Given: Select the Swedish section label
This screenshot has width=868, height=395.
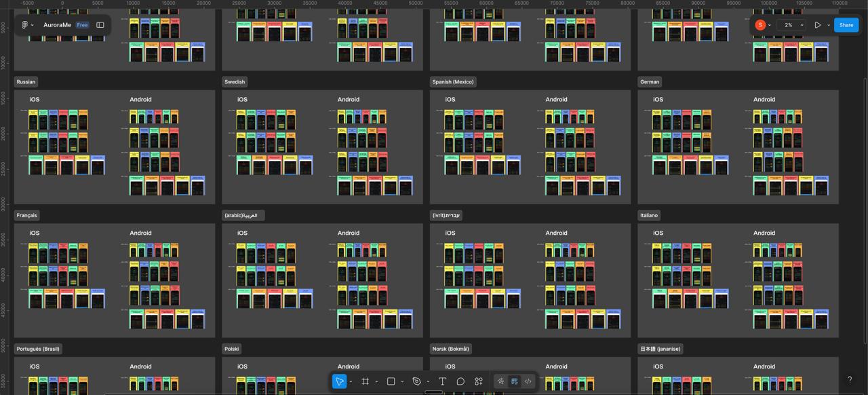Looking at the screenshot, I should (x=235, y=82).
